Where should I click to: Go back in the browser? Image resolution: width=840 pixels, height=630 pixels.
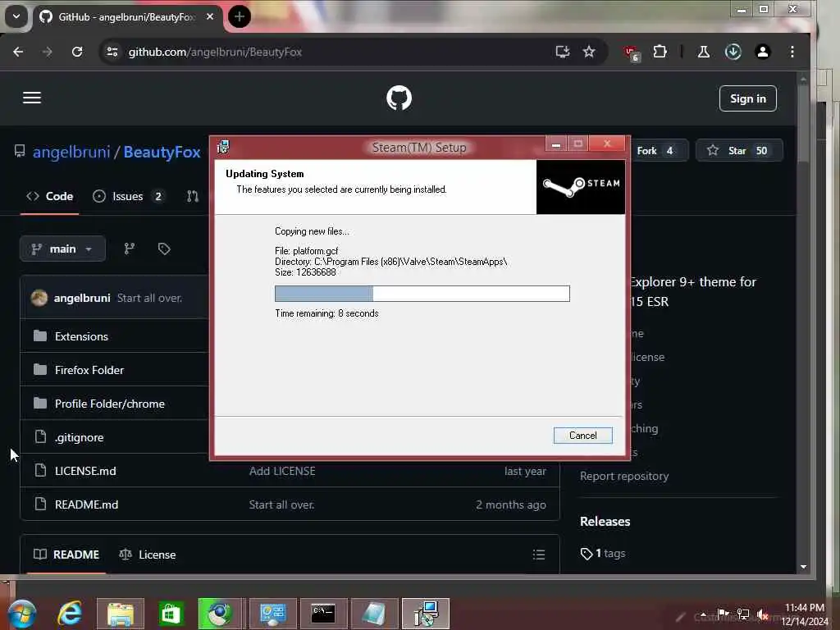18,52
